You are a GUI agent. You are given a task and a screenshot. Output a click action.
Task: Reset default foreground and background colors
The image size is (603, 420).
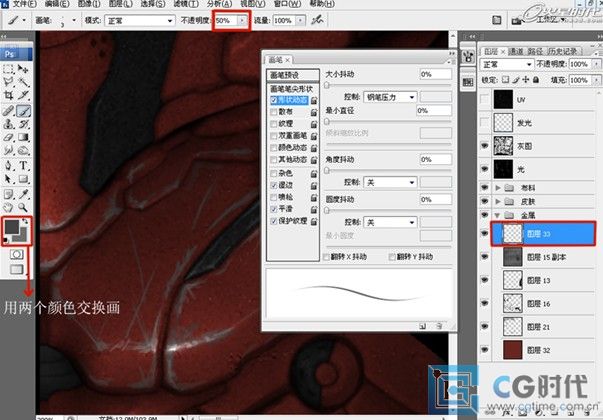point(6,240)
